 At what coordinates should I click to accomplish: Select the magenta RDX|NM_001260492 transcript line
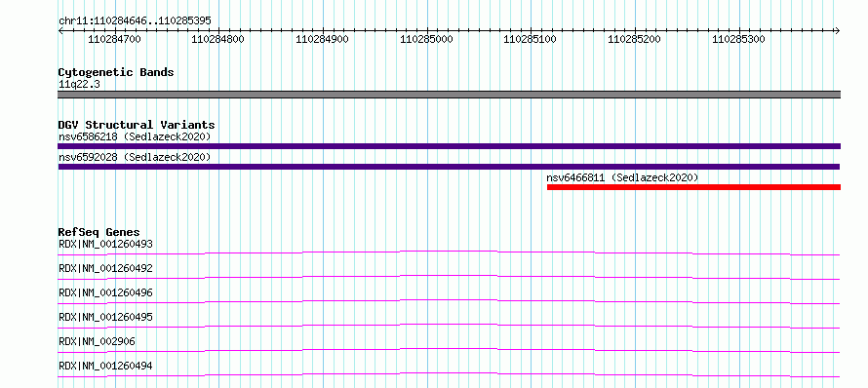click(x=449, y=277)
